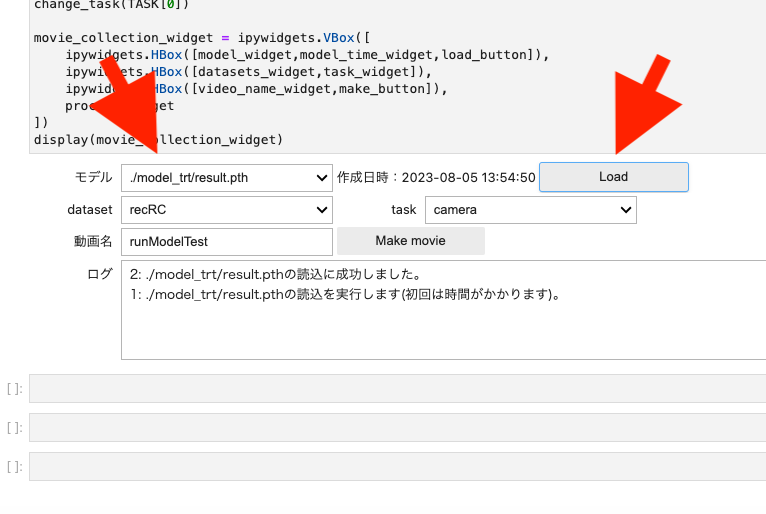Select the first empty notebook cell
This screenshot has width=766, height=514.
pos(398,388)
